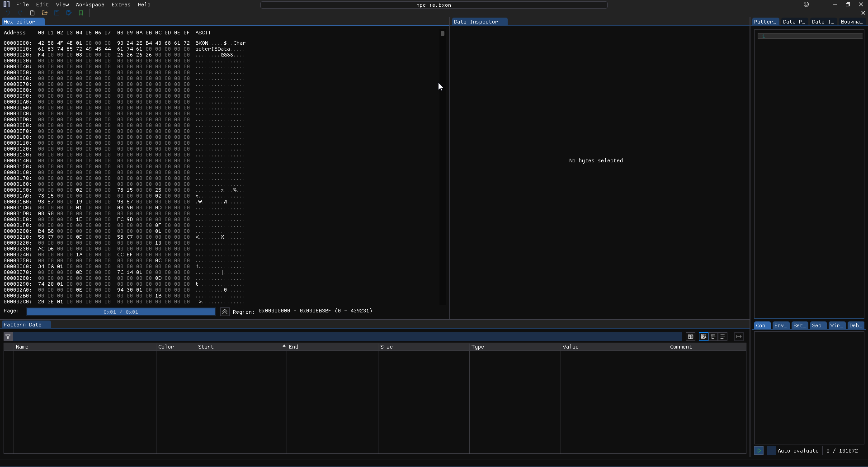Click the 0 / 131072 evaluation counter

point(842,451)
